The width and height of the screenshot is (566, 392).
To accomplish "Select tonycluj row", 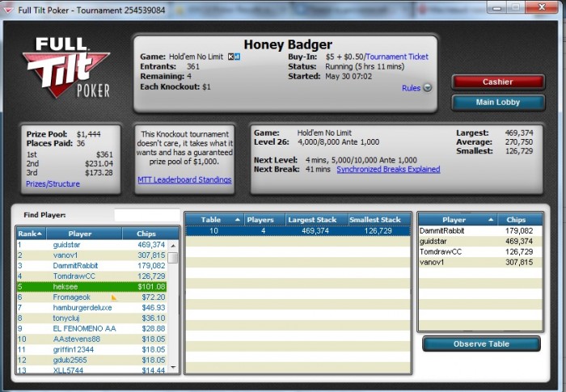I will (92, 318).
